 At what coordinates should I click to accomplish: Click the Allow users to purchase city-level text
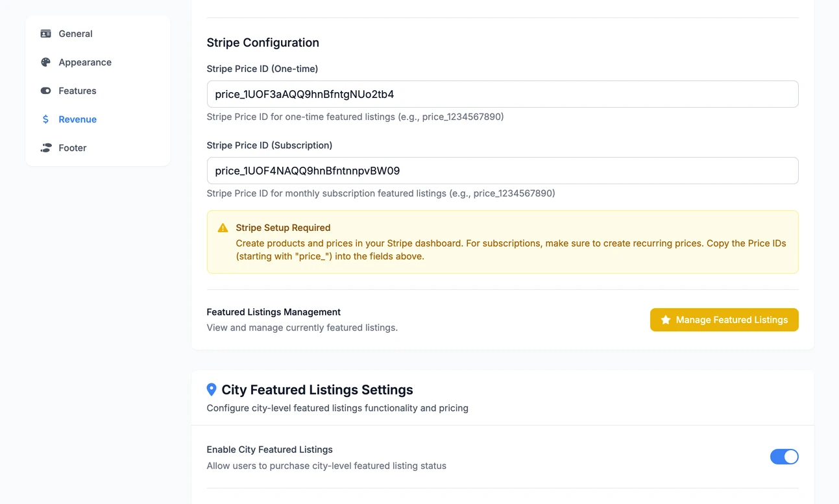pyautogui.click(x=326, y=466)
